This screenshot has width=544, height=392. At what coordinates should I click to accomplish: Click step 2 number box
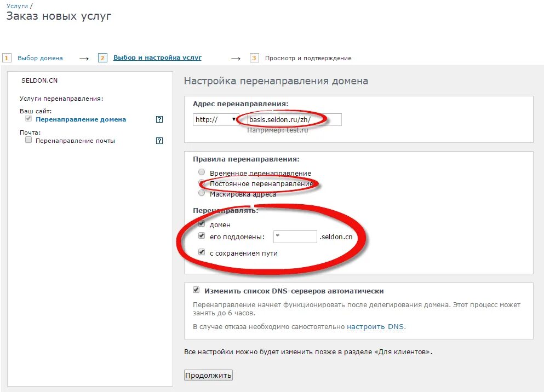coord(102,58)
